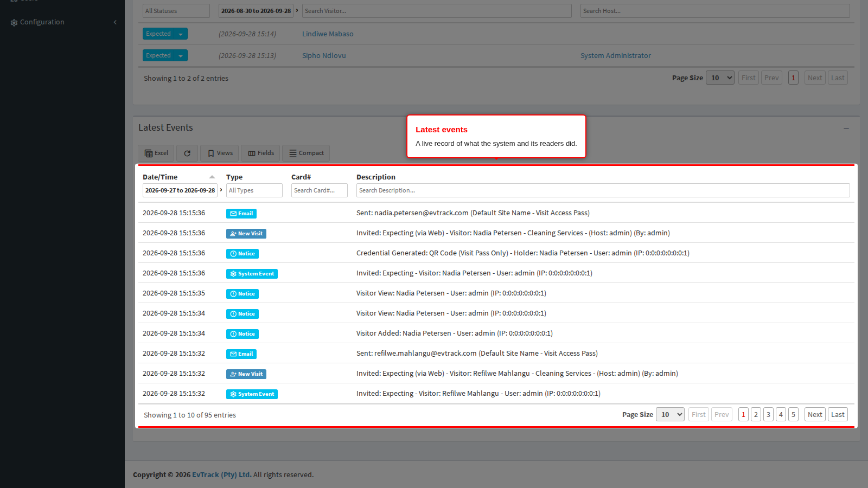The width and height of the screenshot is (868, 488).
Task: Click the Configuration gear icon
Action: pos(14,22)
